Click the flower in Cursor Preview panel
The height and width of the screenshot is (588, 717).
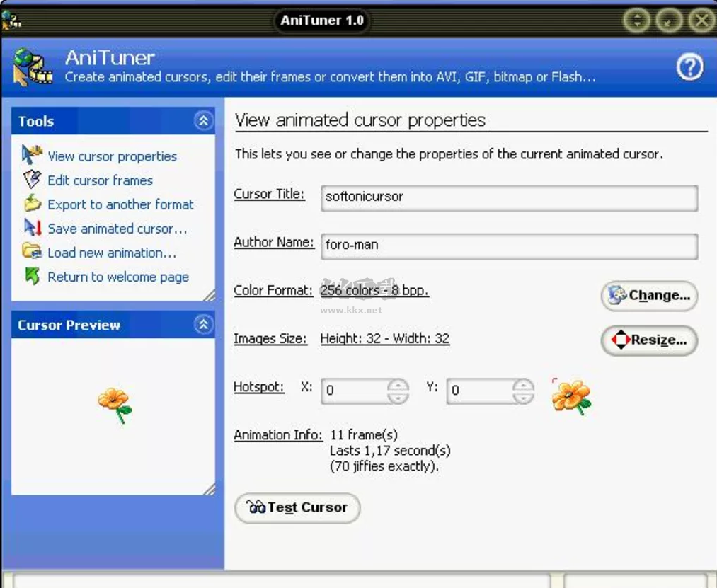[115, 405]
